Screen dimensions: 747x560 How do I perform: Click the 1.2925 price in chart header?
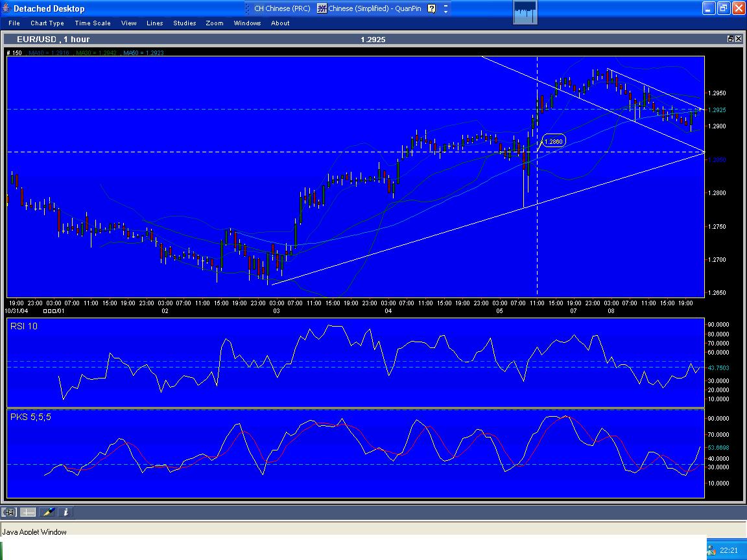(x=373, y=40)
